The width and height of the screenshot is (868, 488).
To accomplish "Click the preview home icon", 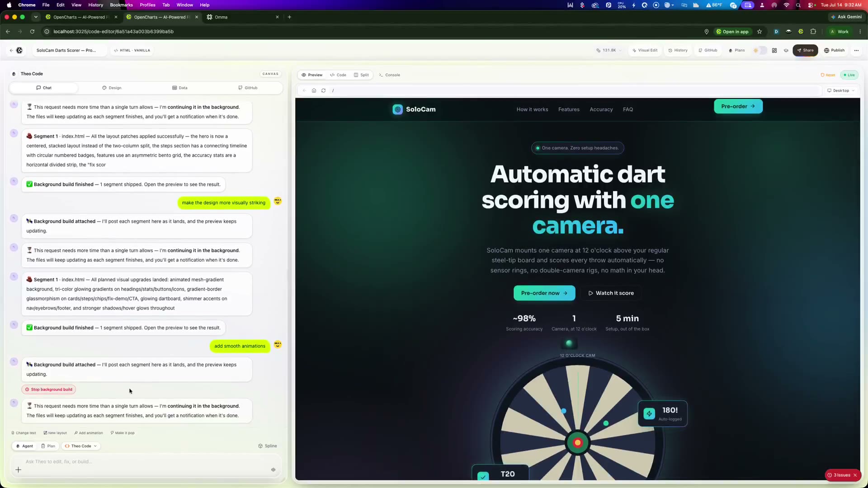I will (x=314, y=91).
